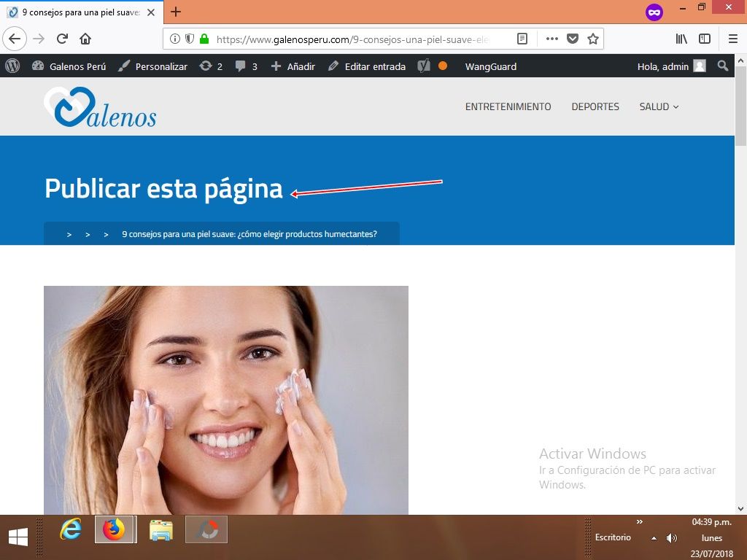Open the Firefox hamburger menu
This screenshot has width=747, height=560.
733,39
